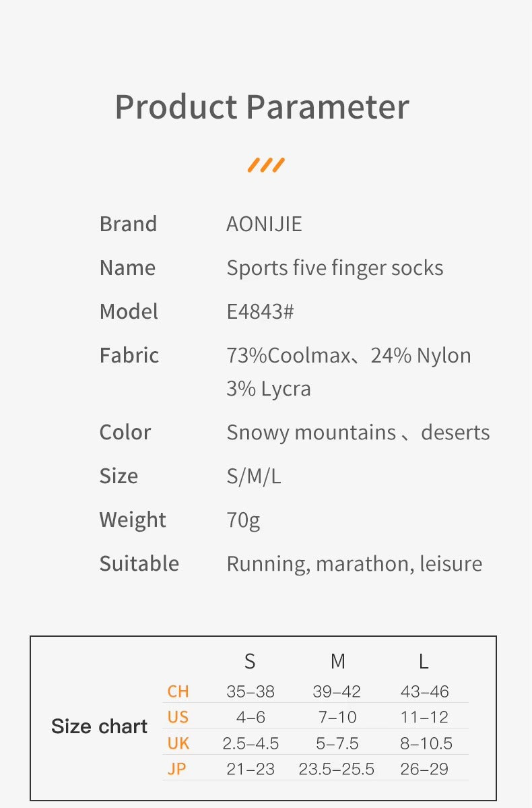Click the model number E4843#
The width and height of the screenshot is (532, 808).
[x=260, y=311]
